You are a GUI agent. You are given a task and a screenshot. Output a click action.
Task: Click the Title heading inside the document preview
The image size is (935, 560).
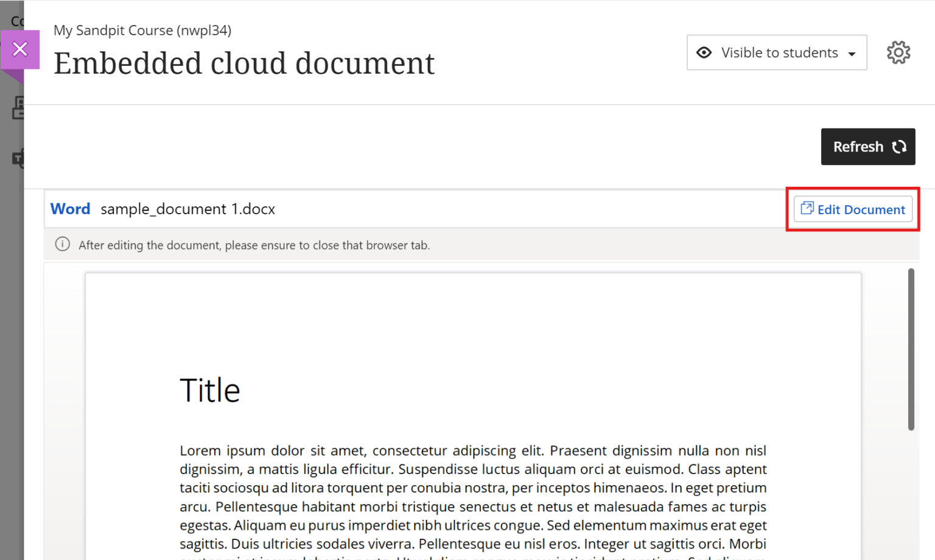tap(210, 390)
